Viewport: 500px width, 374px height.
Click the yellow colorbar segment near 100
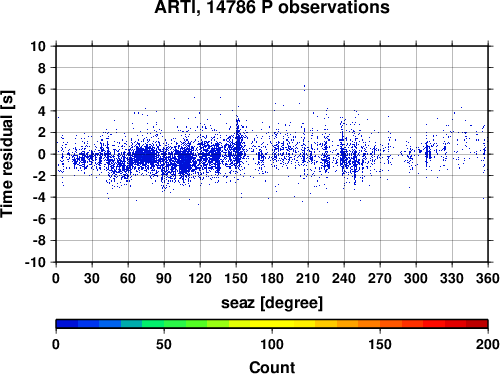[x=272, y=324]
